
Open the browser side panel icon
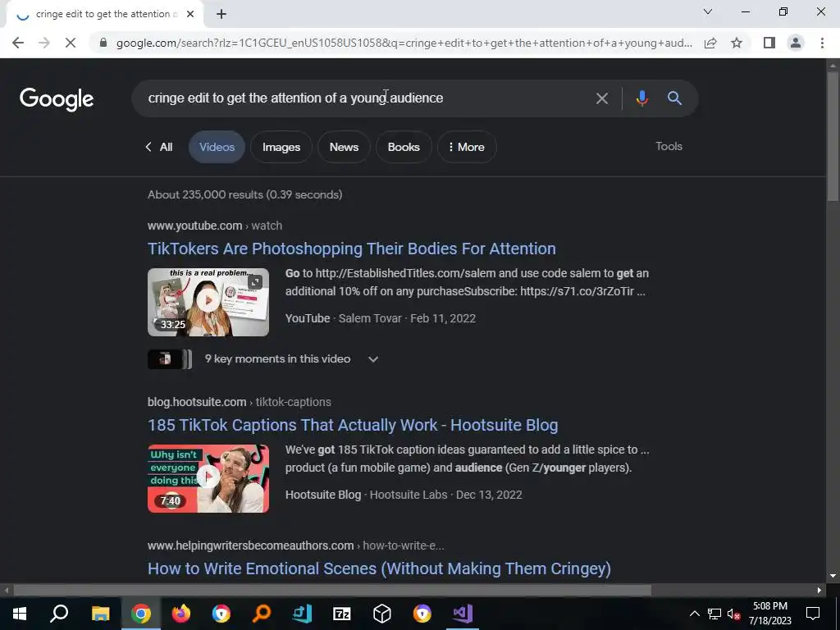[x=769, y=43]
